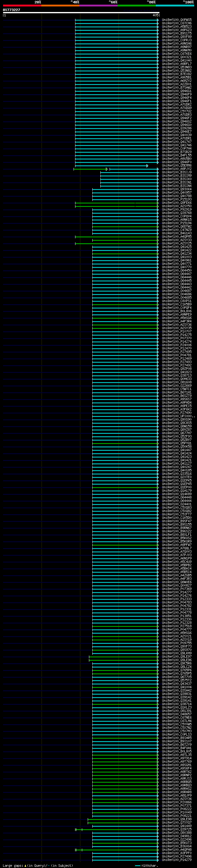
Task: Select the label UniRef100_A3FPF0
Action: point(177,853)
